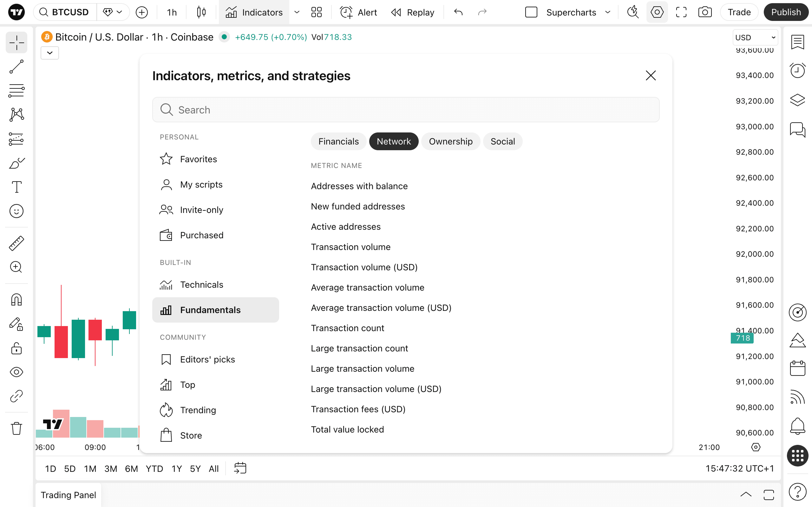Toggle hide all drawings eye icon
Image resolution: width=812 pixels, height=507 pixels.
tap(16, 372)
